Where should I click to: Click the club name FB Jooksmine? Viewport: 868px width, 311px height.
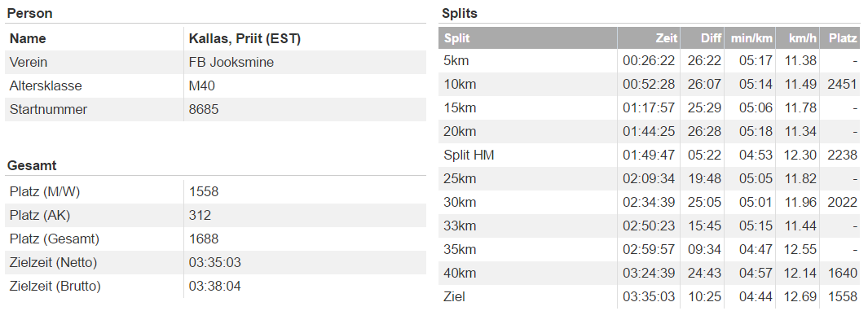[x=231, y=63]
